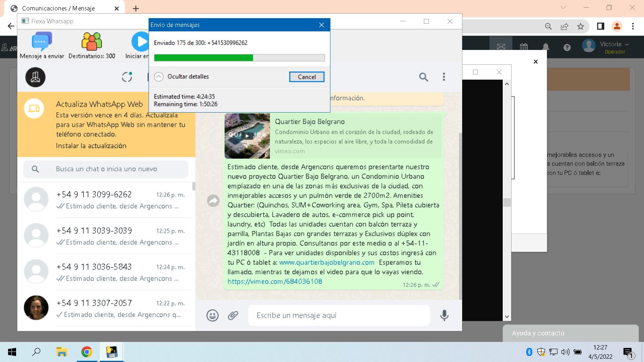Screen dimensions: 644x362
Task: Start sending with the Iniciar play icon
Action: coord(140,41)
